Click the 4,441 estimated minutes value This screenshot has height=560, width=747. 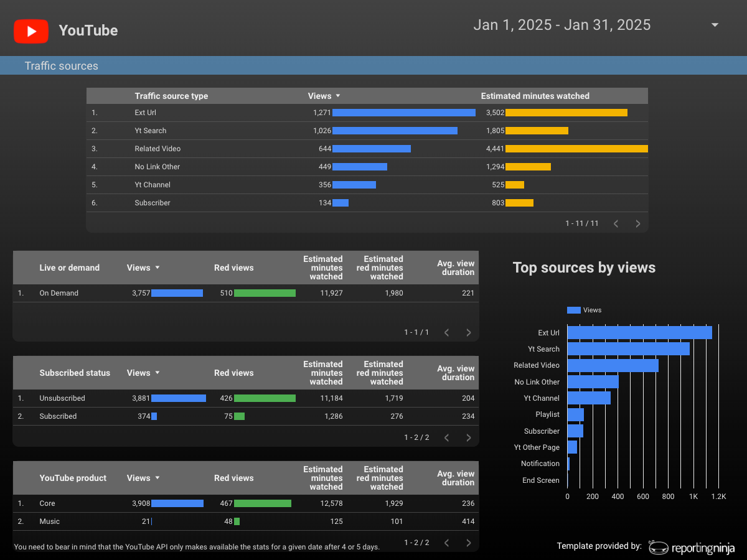point(495,149)
